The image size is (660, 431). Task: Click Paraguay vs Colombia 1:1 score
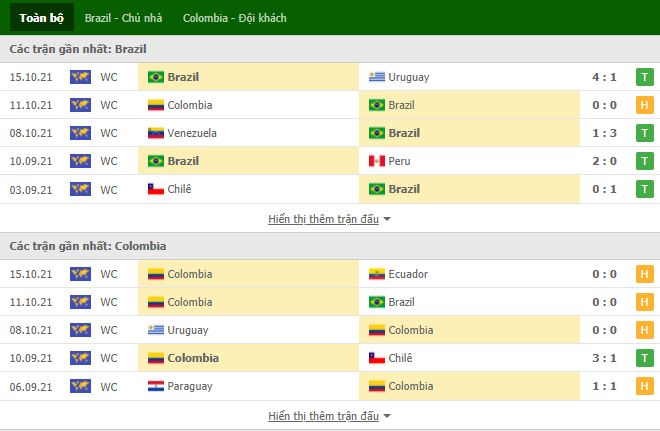click(x=604, y=386)
